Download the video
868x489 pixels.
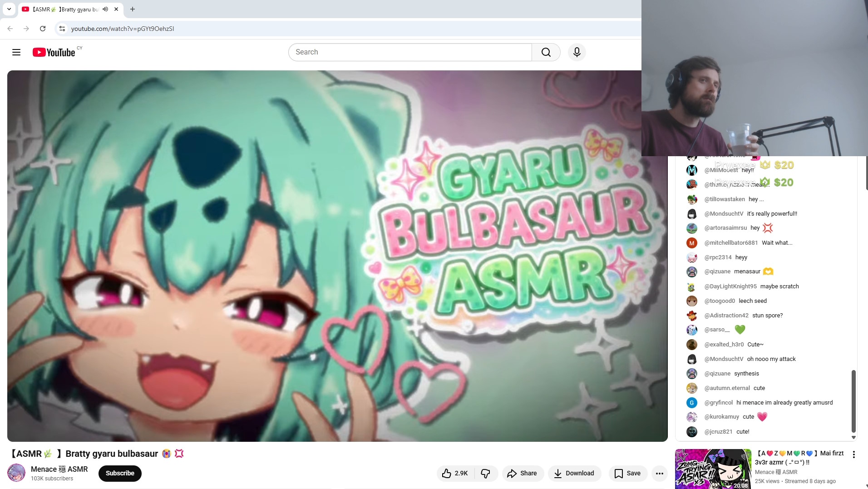coord(574,474)
